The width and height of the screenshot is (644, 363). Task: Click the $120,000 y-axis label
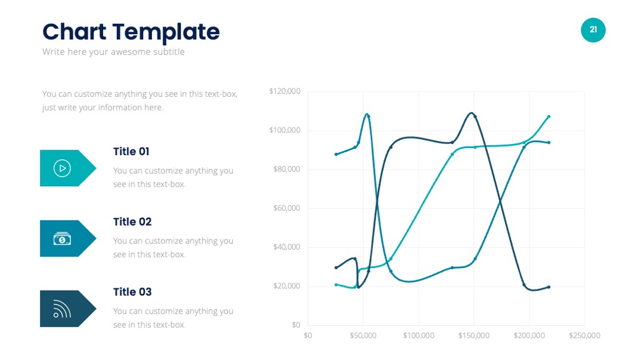point(284,91)
